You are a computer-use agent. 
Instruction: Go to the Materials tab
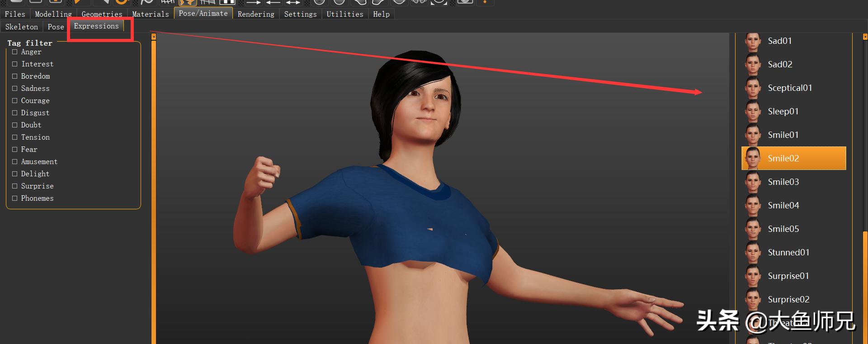click(151, 14)
